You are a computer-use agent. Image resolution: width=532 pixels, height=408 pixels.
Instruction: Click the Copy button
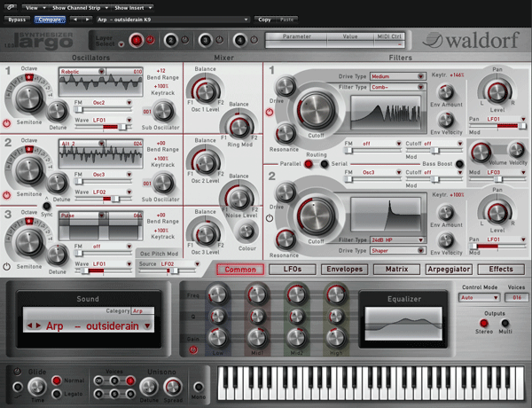(x=264, y=20)
